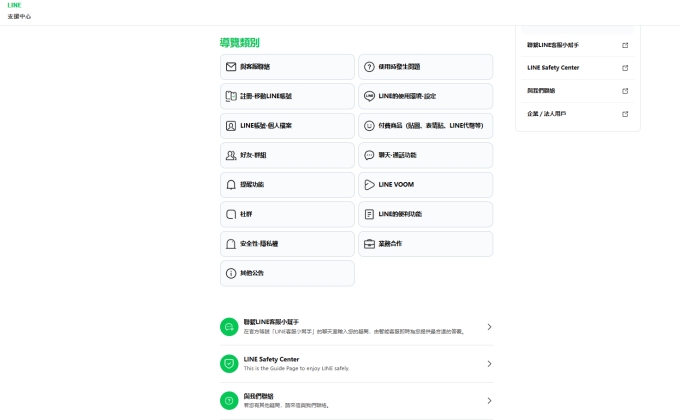
Task: Click the question mark icon category tile
Action: click(369, 67)
